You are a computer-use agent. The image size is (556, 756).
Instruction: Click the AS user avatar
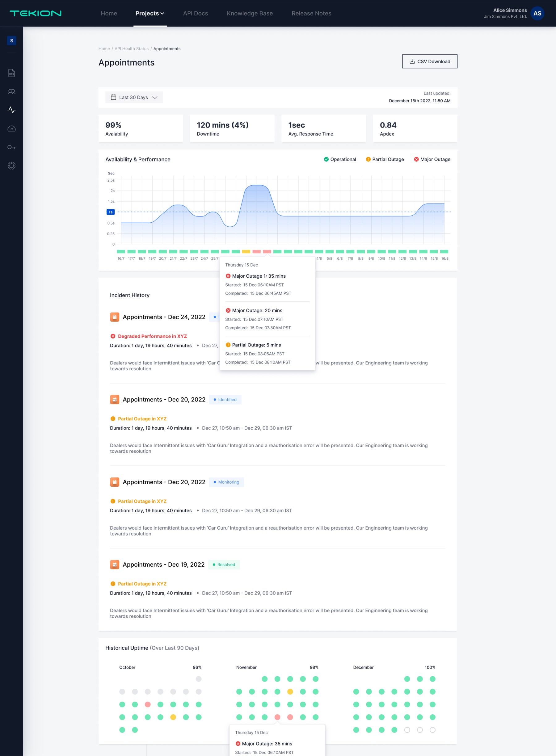tap(537, 14)
